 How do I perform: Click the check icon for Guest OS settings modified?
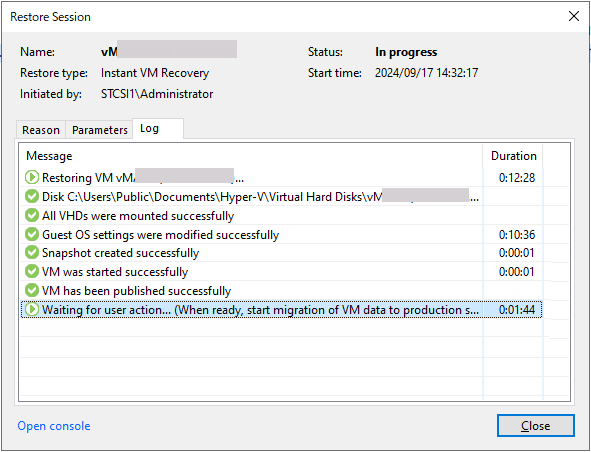32,234
